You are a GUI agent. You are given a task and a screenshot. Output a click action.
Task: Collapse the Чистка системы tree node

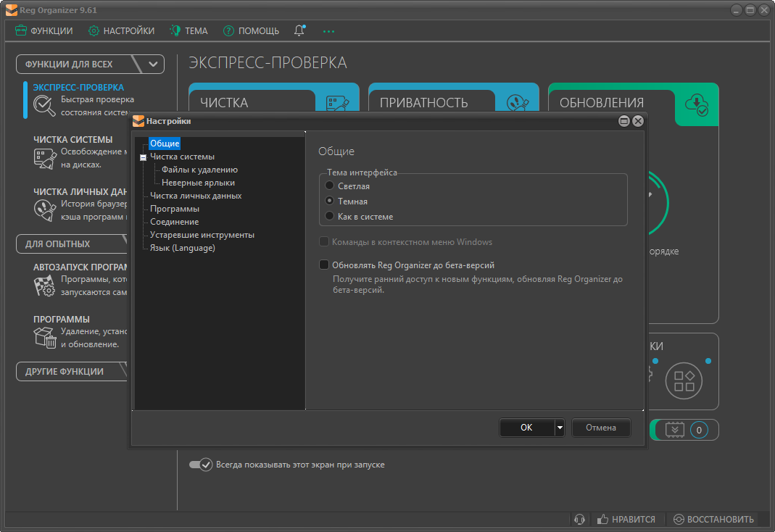click(144, 157)
